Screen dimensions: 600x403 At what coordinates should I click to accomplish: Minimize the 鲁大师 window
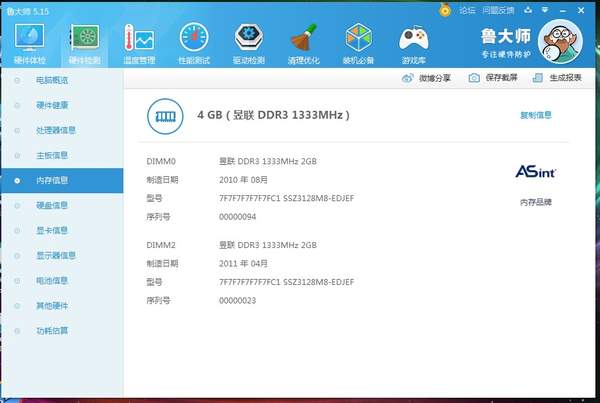562,11
